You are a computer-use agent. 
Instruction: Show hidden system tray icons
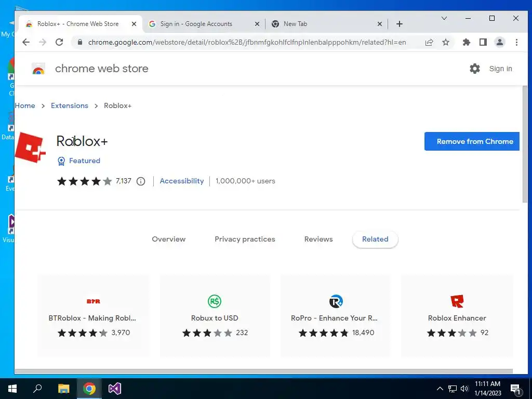click(440, 389)
